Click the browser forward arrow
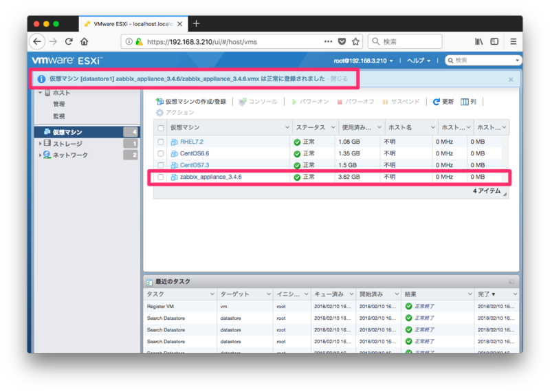Image resolution: width=550 pixels, height=392 pixels. coord(53,42)
